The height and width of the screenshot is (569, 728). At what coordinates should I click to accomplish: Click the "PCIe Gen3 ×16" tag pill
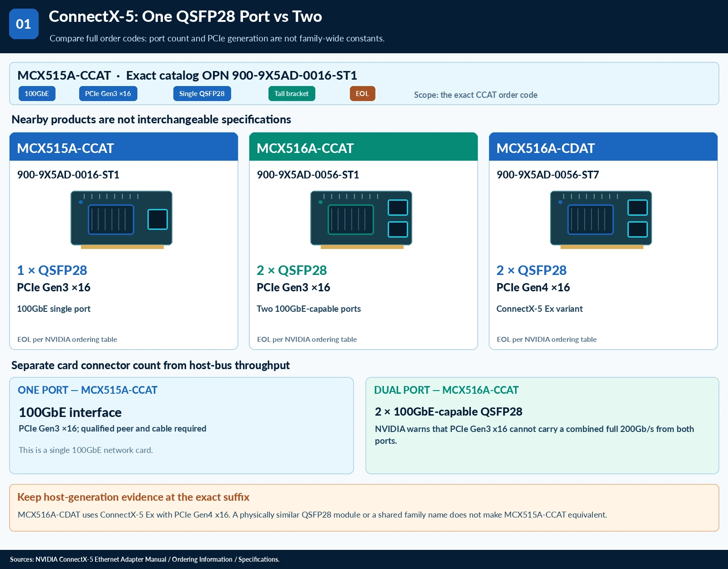tap(108, 93)
